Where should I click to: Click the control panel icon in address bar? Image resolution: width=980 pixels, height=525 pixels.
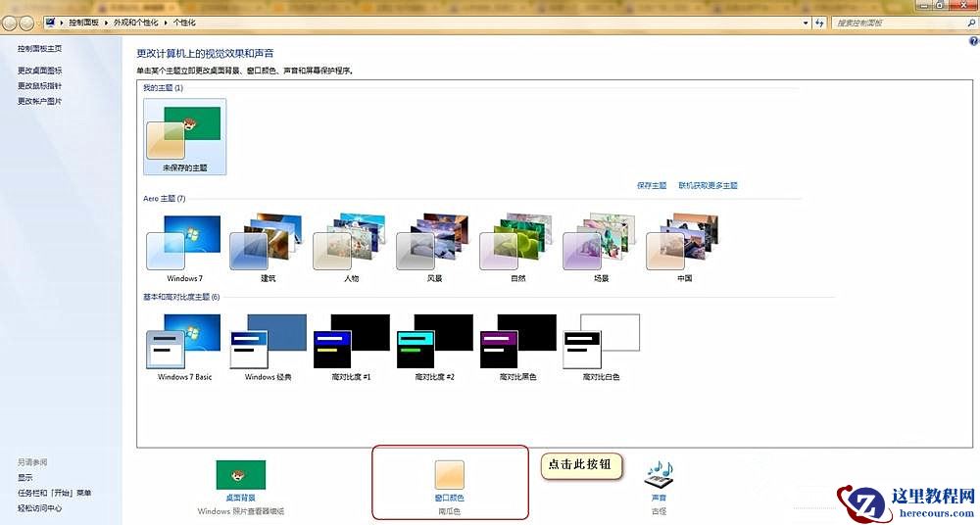[x=51, y=23]
